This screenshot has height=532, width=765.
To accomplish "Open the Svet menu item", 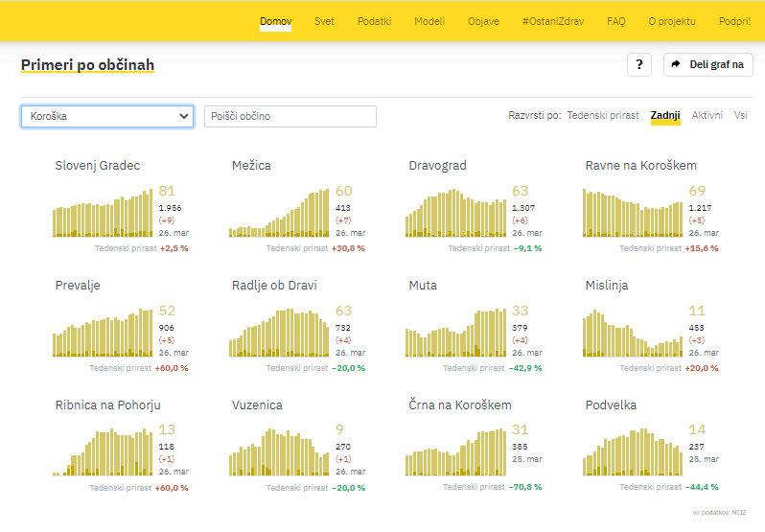I will pos(324,21).
